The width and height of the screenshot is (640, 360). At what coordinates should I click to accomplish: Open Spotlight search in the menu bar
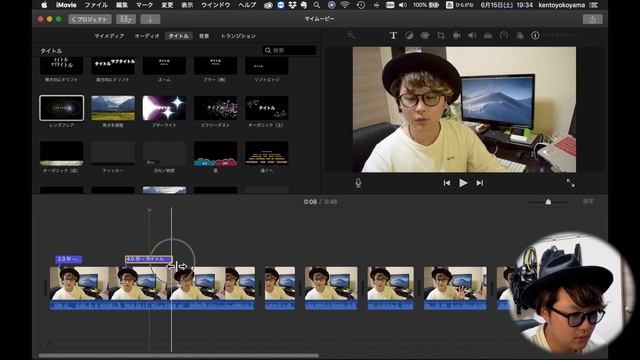(x=316, y=5)
